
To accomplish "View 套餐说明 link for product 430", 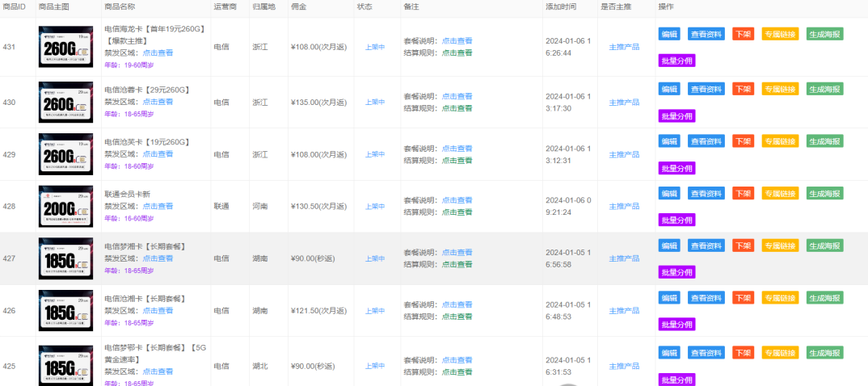I will tap(457, 96).
